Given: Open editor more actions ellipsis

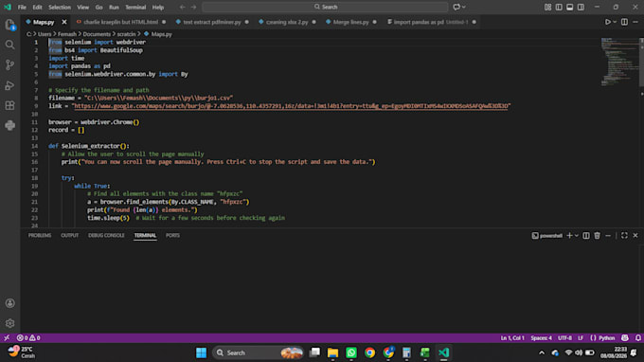Looking at the screenshot, I should coord(635,22).
